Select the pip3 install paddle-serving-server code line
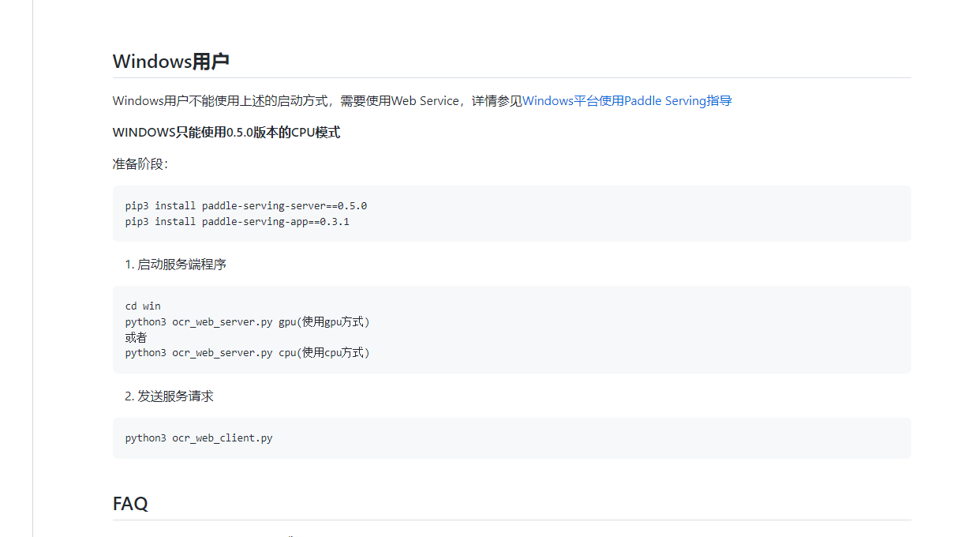 coord(245,205)
